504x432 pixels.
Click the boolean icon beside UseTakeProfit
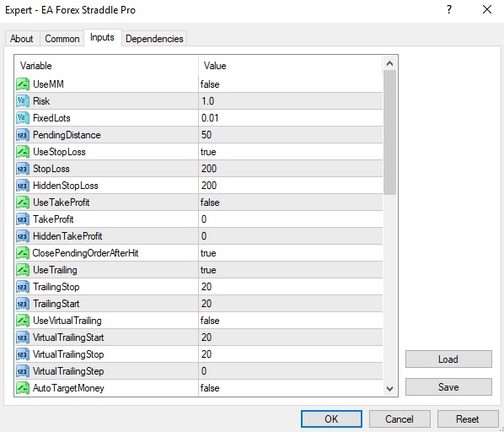pos(23,202)
